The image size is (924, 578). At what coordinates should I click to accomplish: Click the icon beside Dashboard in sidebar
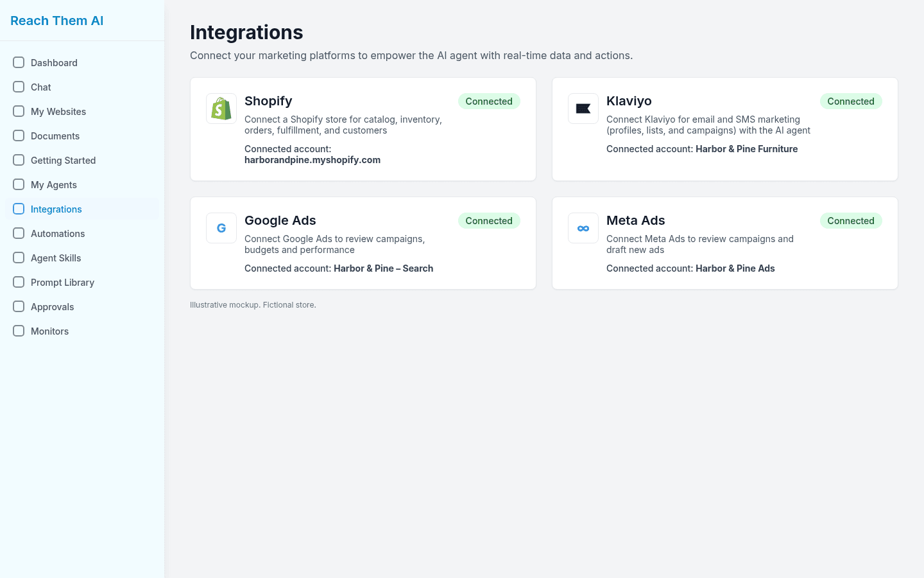click(19, 62)
